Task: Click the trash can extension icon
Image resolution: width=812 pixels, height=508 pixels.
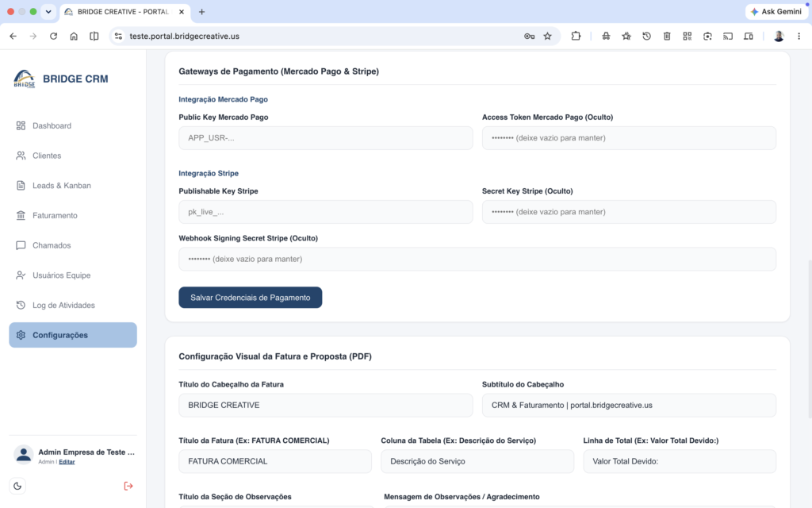Action: (667, 37)
